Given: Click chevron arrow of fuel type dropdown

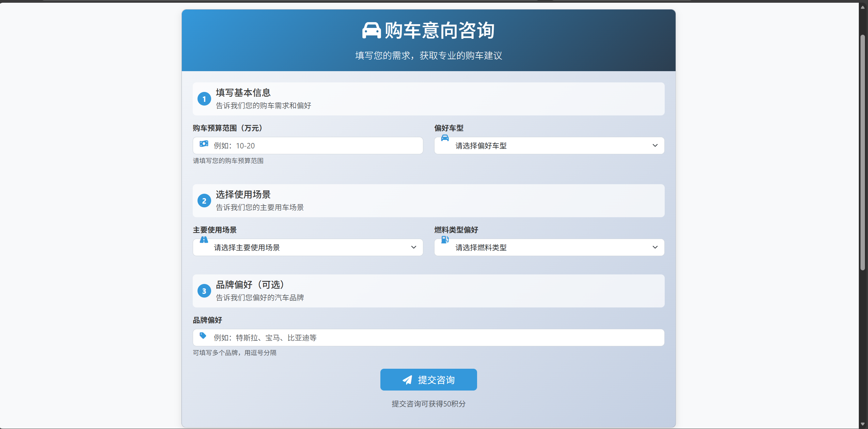Looking at the screenshot, I should 655,248.
